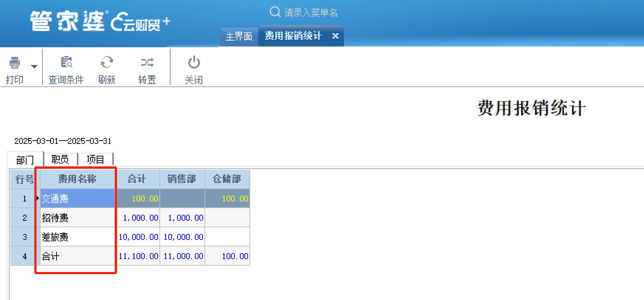
Task: Click the 招待费 合计 1,000.00 cell
Action: pos(138,218)
